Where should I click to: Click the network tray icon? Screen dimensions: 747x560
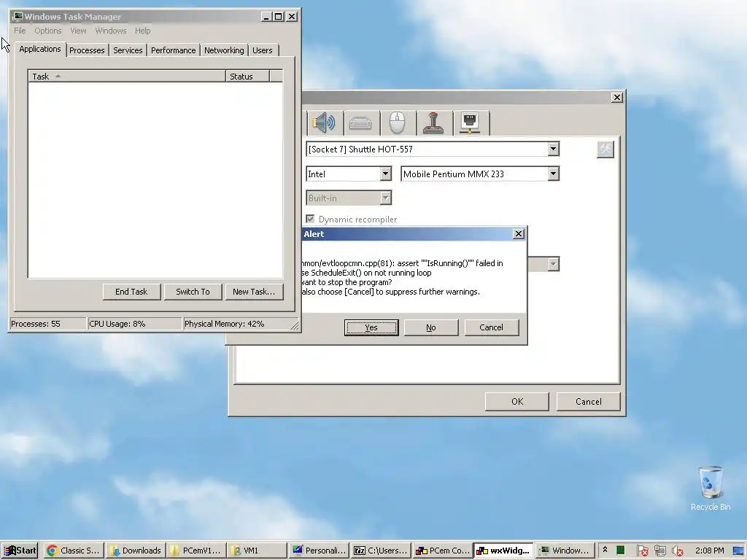click(x=659, y=551)
